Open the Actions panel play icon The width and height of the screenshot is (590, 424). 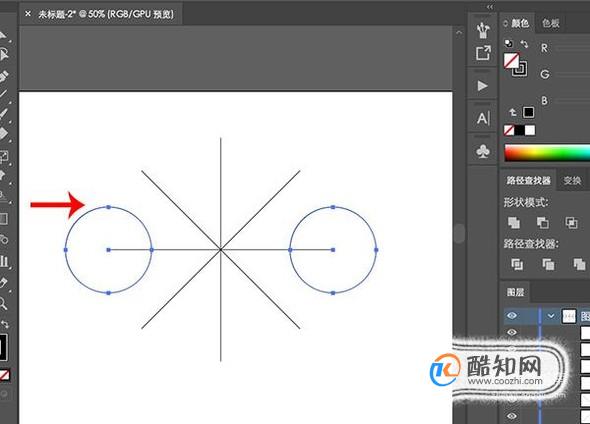482,86
